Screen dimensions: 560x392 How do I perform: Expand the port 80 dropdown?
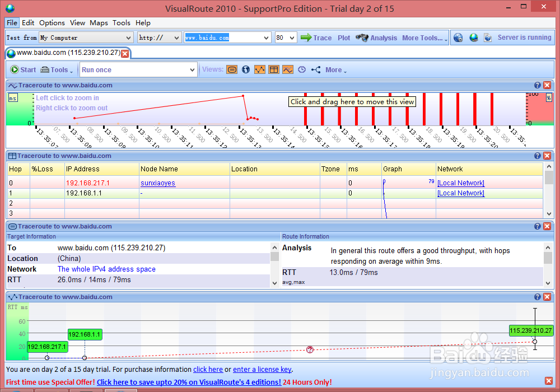[292, 38]
